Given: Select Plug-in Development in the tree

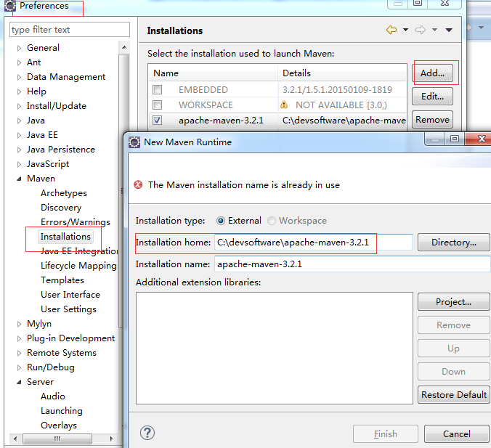Looking at the screenshot, I should pos(70,338).
